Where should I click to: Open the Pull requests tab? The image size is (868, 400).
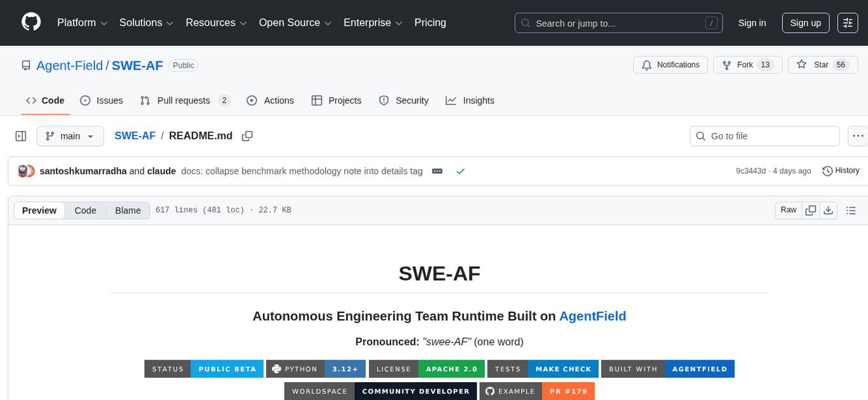[x=184, y=100]
